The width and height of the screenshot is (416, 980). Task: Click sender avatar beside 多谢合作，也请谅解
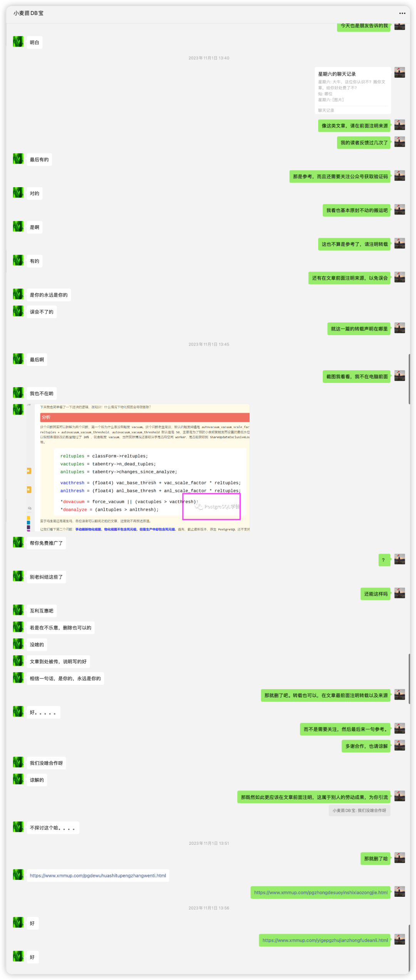tap(400, 745)
